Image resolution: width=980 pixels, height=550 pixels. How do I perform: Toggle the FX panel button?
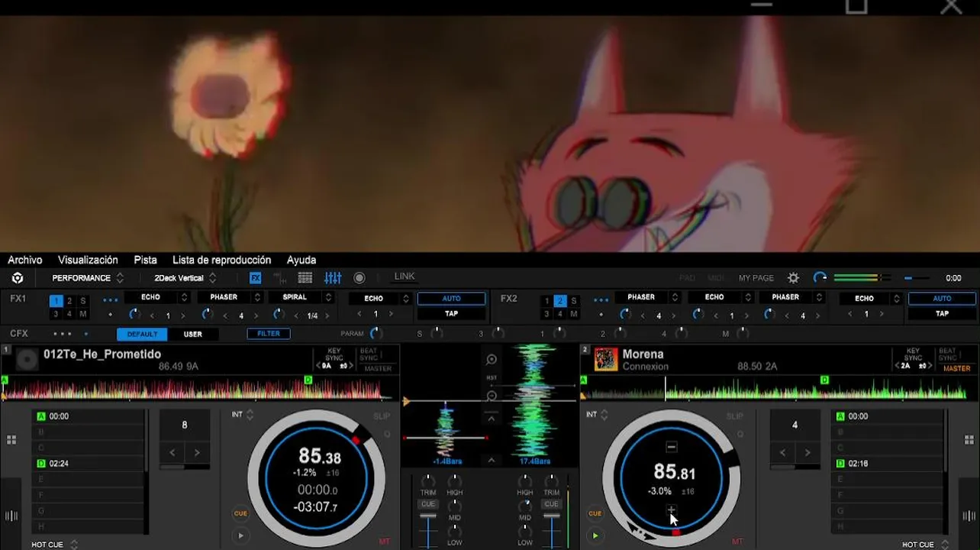click(x=256, y=278)
